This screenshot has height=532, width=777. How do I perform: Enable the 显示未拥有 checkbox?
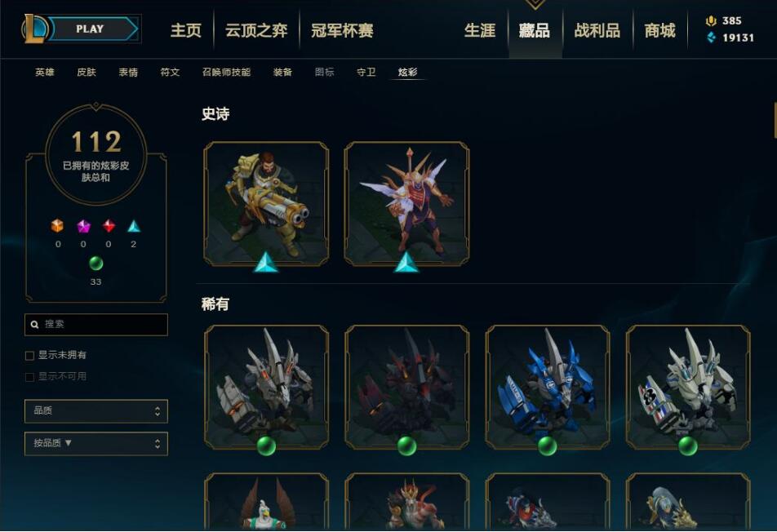click(29, 356)
